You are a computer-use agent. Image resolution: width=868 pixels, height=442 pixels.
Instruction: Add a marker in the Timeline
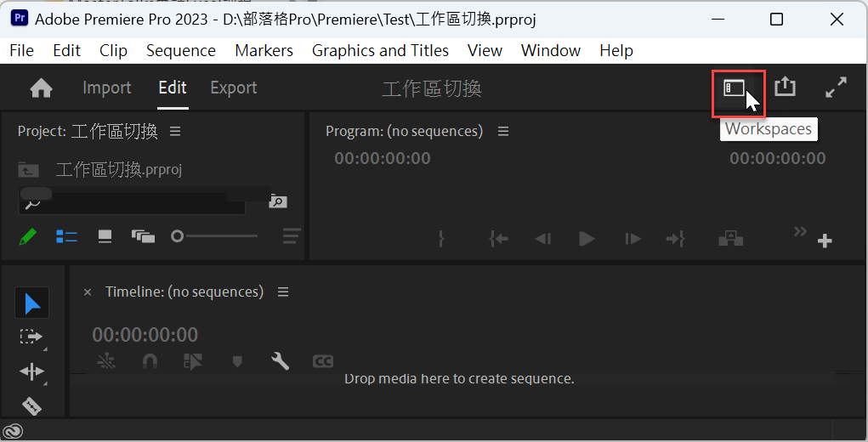[x=237, y=362]
